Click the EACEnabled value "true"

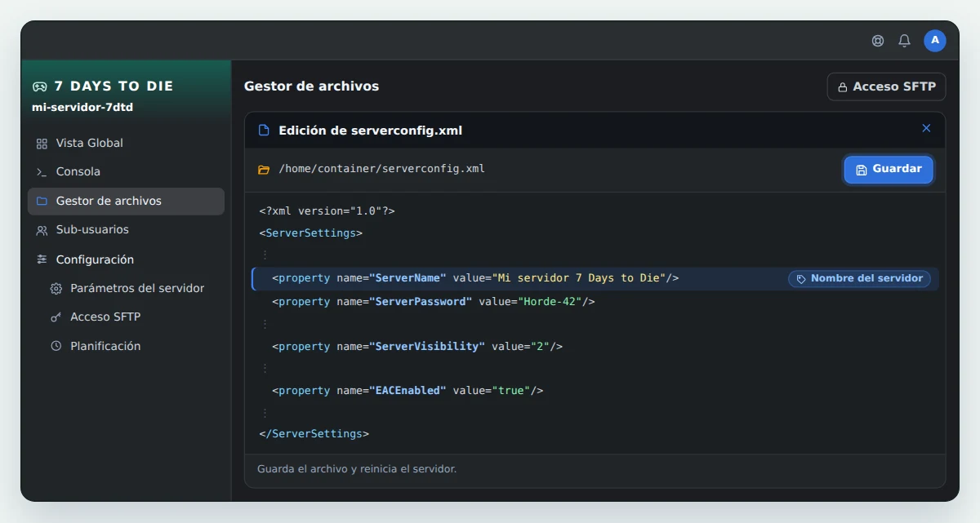click(x=511, y=391)
